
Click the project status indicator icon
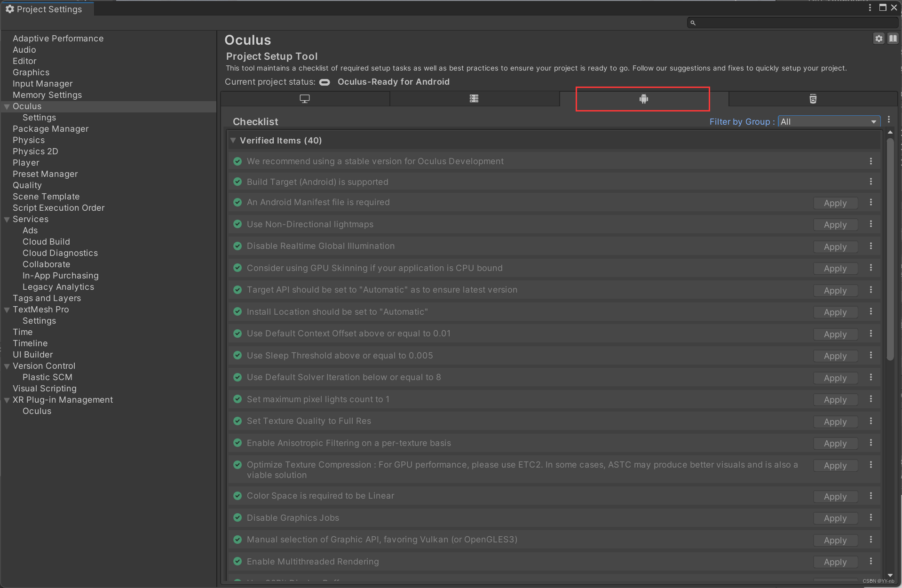coord(324,82)
